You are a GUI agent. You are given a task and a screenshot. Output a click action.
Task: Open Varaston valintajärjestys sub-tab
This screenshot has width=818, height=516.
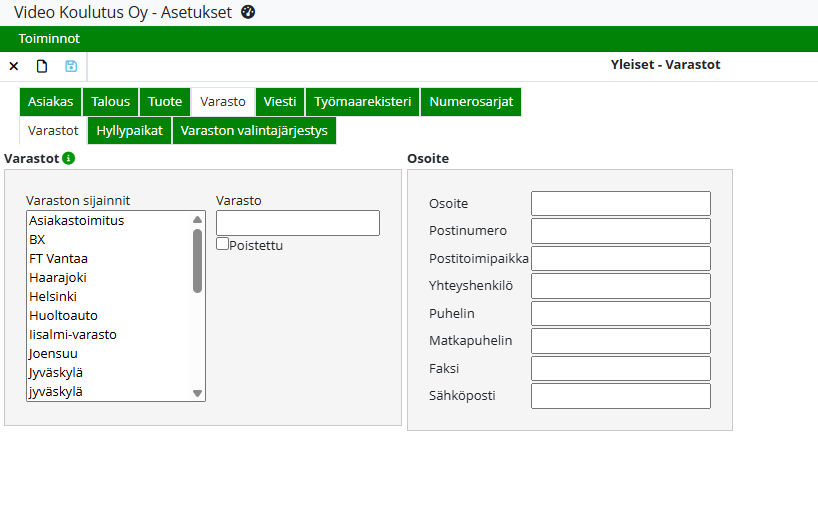point(254,131)
